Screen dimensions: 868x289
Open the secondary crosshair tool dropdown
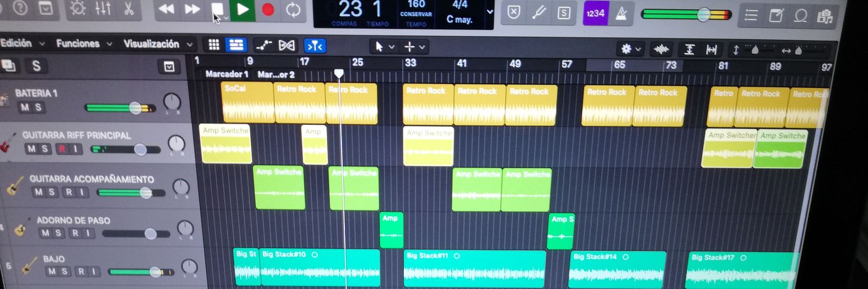pos(414,47)
